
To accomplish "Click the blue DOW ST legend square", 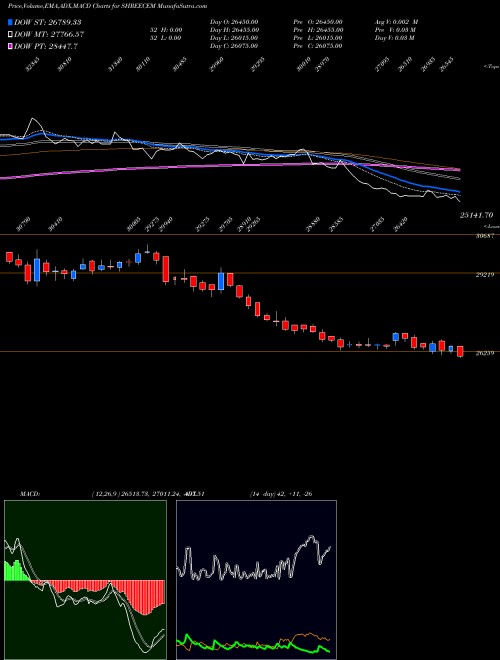I will pyautogui.click(x=10, y=22).
